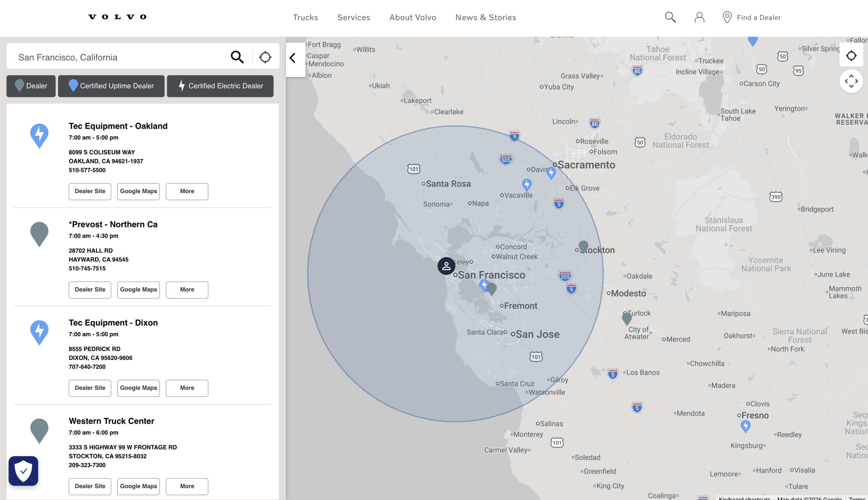
Task: Open the privacy shield badge
Action: point(23,470)
